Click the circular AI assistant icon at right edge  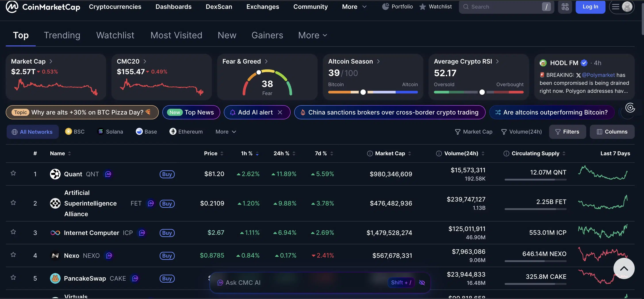click(630, 108)
